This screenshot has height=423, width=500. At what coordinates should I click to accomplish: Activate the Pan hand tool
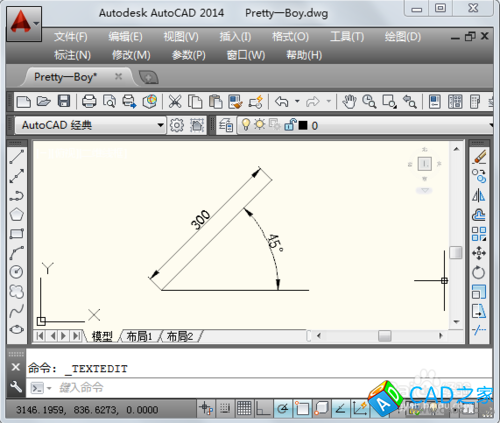click(349, 101)
